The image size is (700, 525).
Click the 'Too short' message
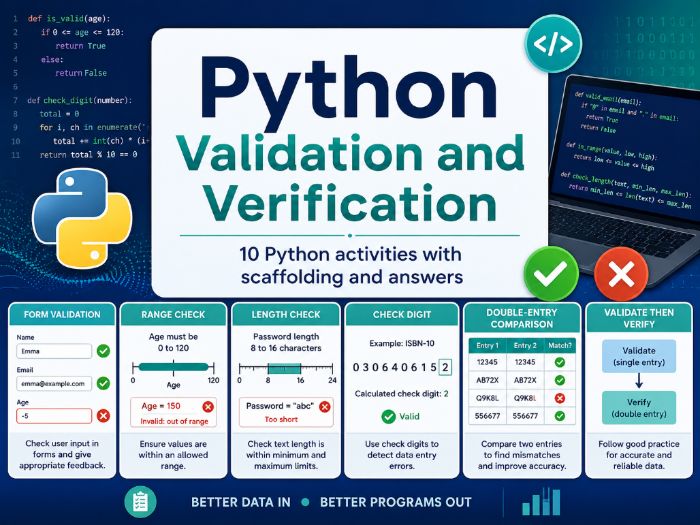(x=281, y=419)
